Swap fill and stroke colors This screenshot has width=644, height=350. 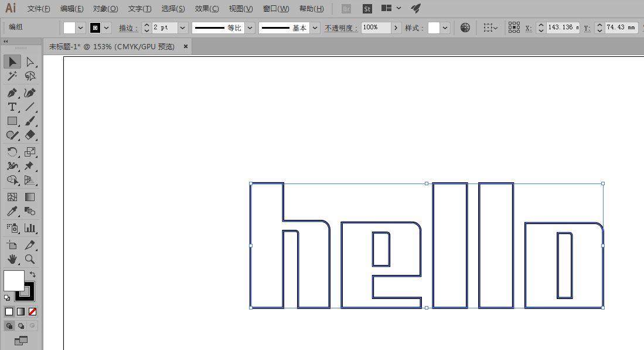coord(32,274)
